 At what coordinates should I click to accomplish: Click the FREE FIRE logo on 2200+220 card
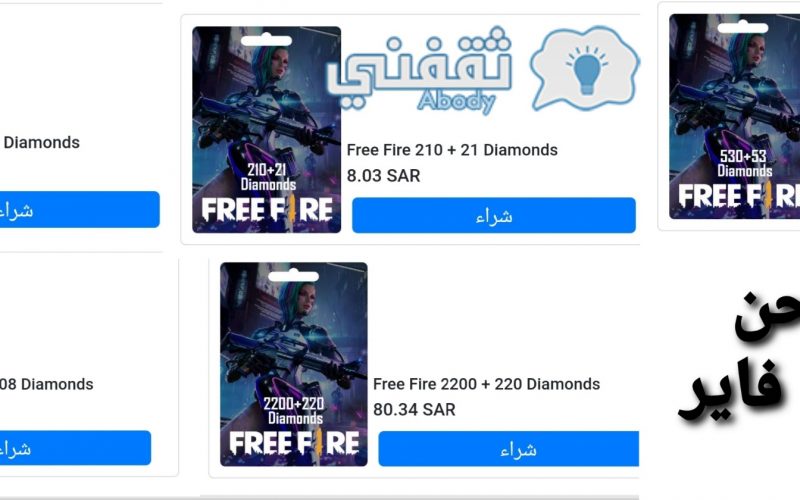(294, 443)
